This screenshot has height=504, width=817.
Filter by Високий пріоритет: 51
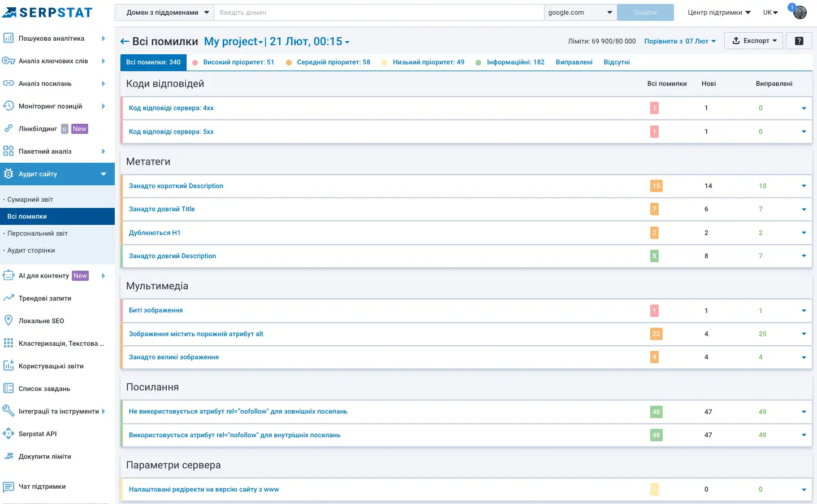pyautogui.click(x=238, y=62)
